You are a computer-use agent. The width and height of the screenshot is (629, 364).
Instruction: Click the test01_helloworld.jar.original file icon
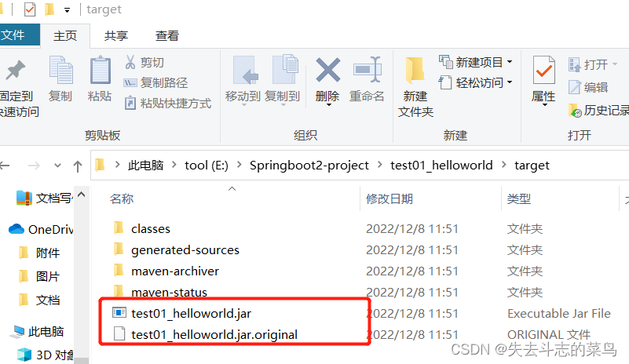pos(119,333)
